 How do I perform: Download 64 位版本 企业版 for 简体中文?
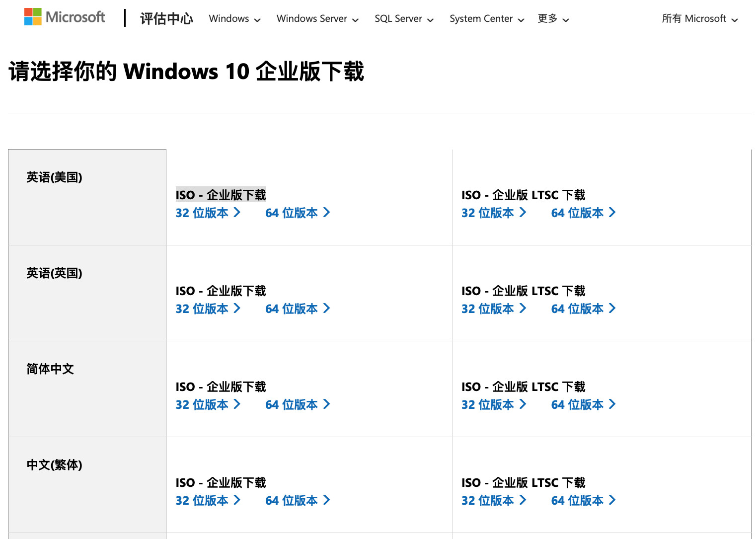pyautogui.click(x=298, y=404)
